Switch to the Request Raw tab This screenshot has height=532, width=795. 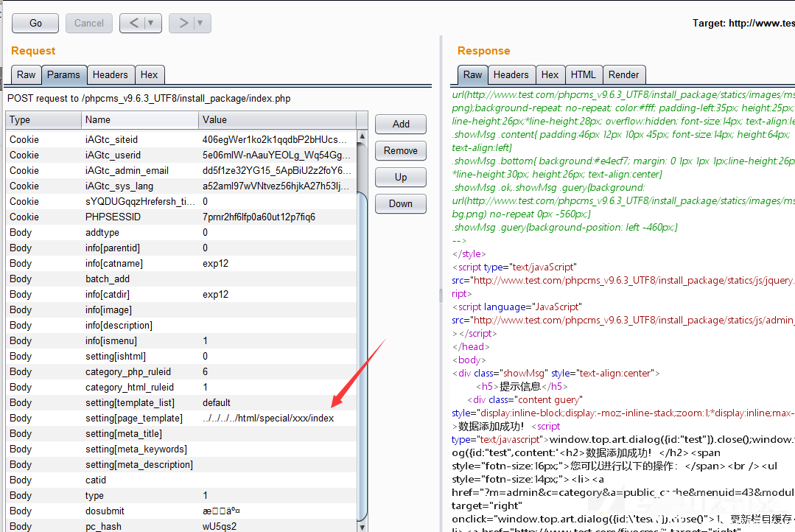[x=26, y=75]
